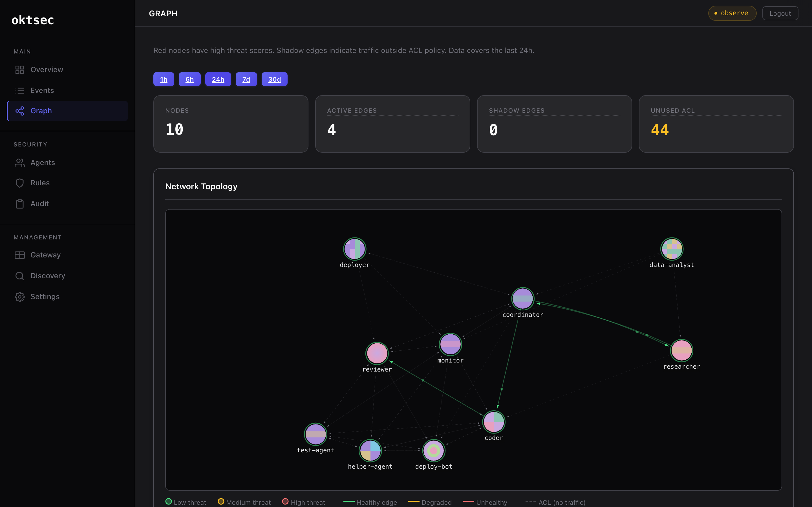The height and width of the screenshot is (507, 812).
Task: Click the Settings gear icon
Action: click(19, 296)
